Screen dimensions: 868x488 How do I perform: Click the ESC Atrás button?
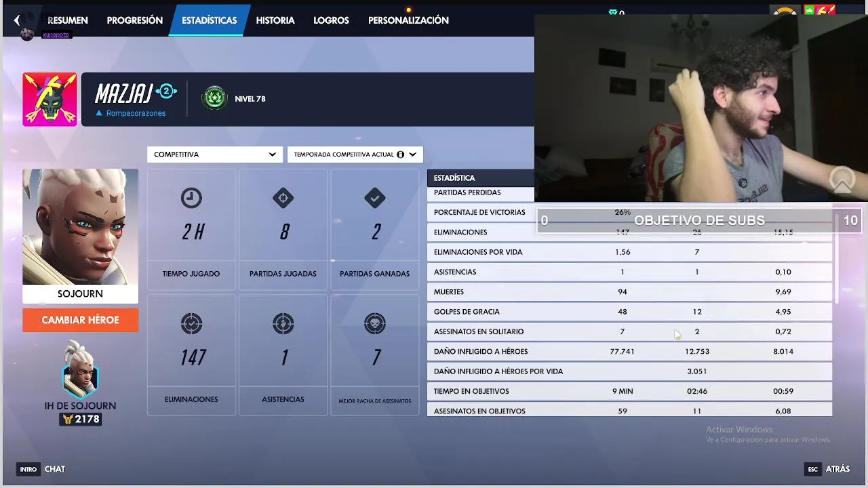(x=828, y=469)
